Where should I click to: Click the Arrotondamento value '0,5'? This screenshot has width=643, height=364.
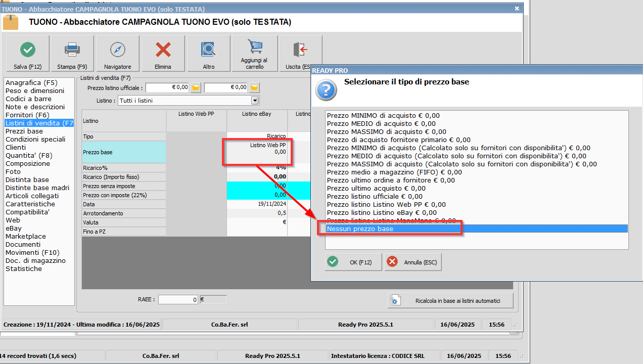pos(257,213)
